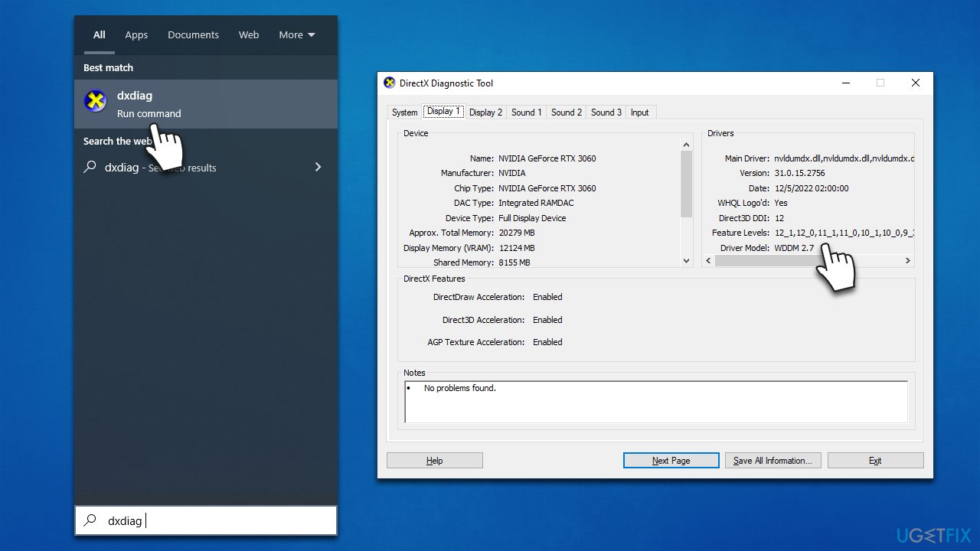
Task: Click the search magnifier icon in the search box
Action: pos(90,520)
